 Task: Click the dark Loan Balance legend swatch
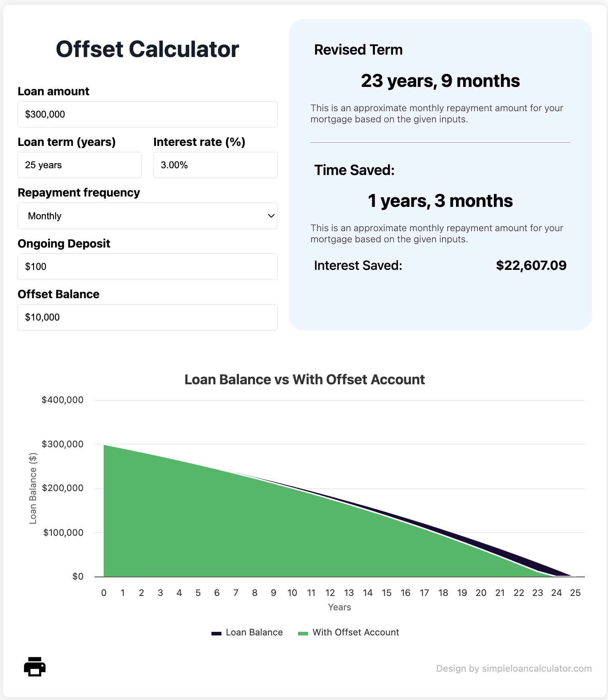pos(216,633)
